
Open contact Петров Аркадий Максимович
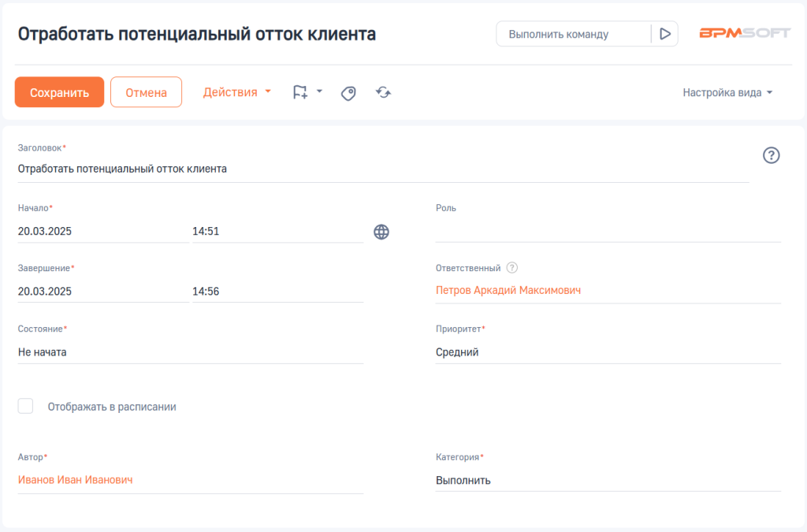(x=508, y=290)
